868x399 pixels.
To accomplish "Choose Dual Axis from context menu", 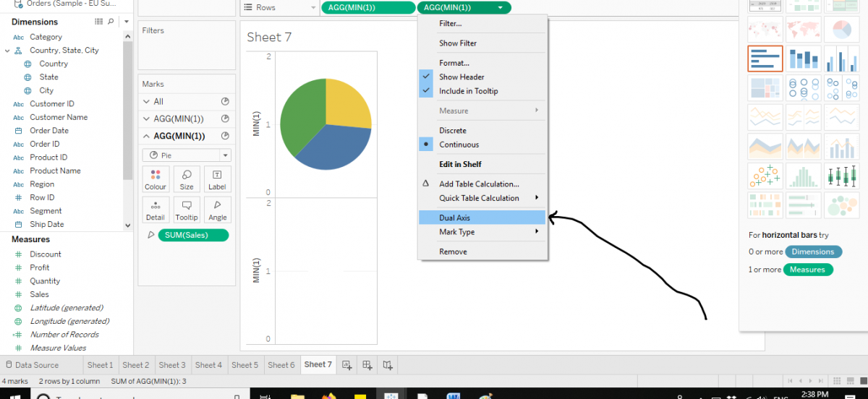I will (x=482, y=218).
